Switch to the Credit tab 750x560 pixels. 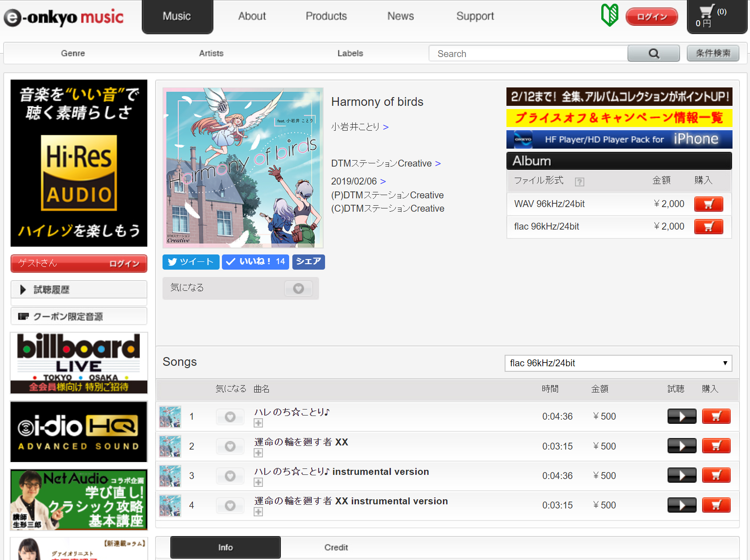tap(336, 548)
